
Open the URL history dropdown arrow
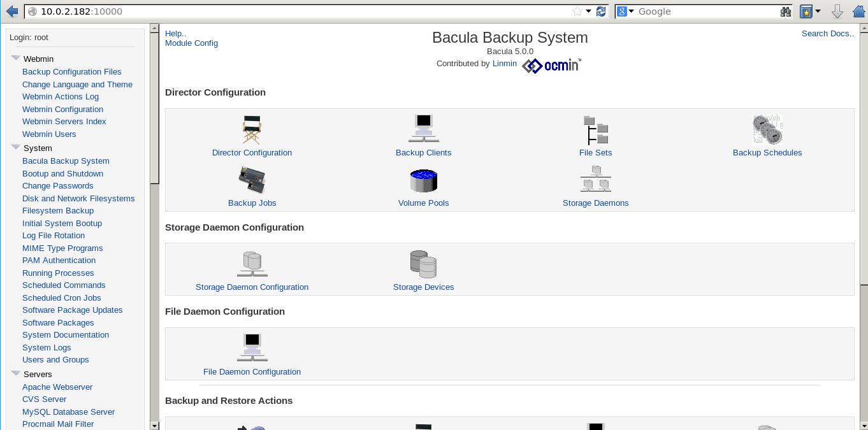pos(588,11)
